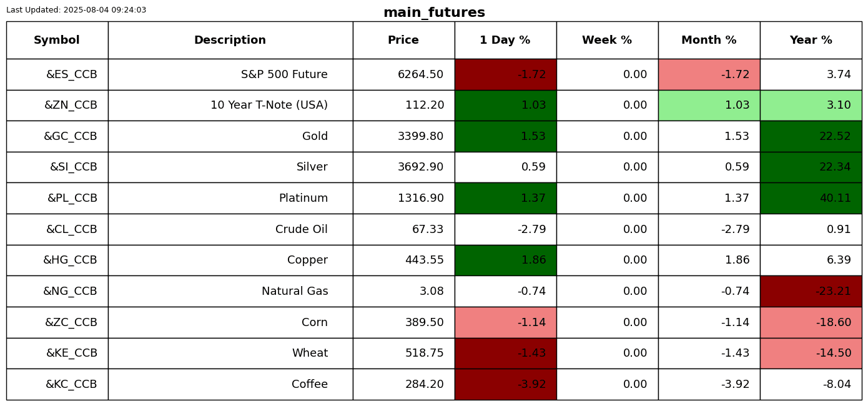Click the Year % column header

[811, 41]
